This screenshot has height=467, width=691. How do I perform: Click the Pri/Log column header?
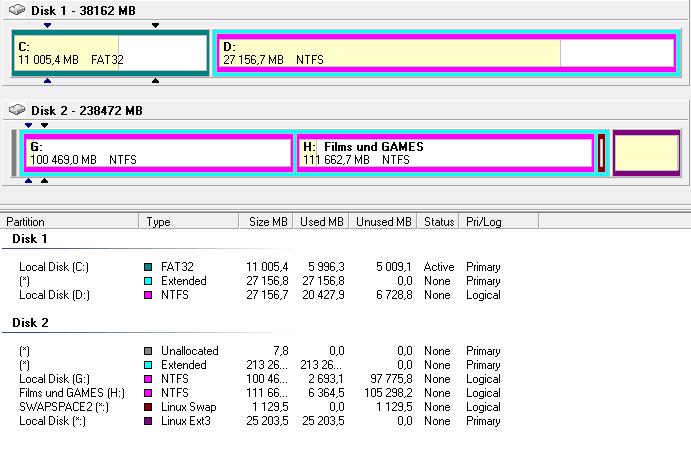pos(484,222)
